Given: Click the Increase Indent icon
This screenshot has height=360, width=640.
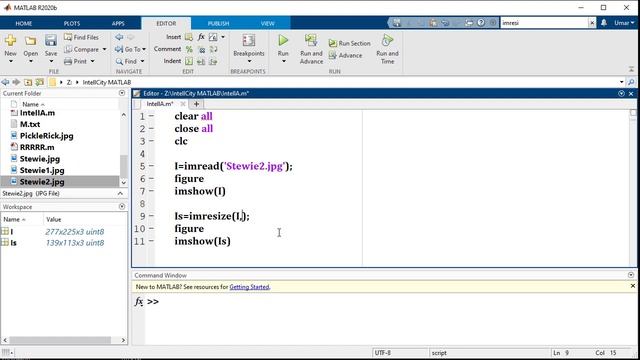Looking at the screenshot, I should coord(201,62).
